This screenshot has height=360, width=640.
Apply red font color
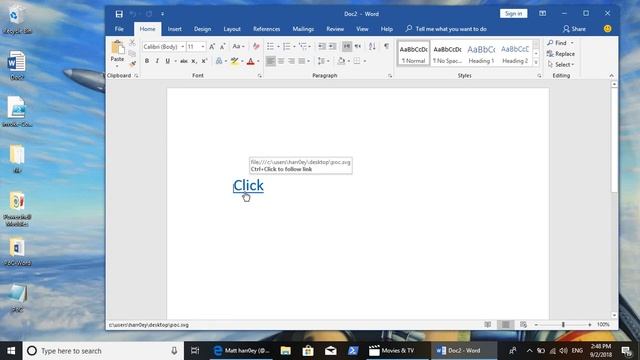coord(251,61)
